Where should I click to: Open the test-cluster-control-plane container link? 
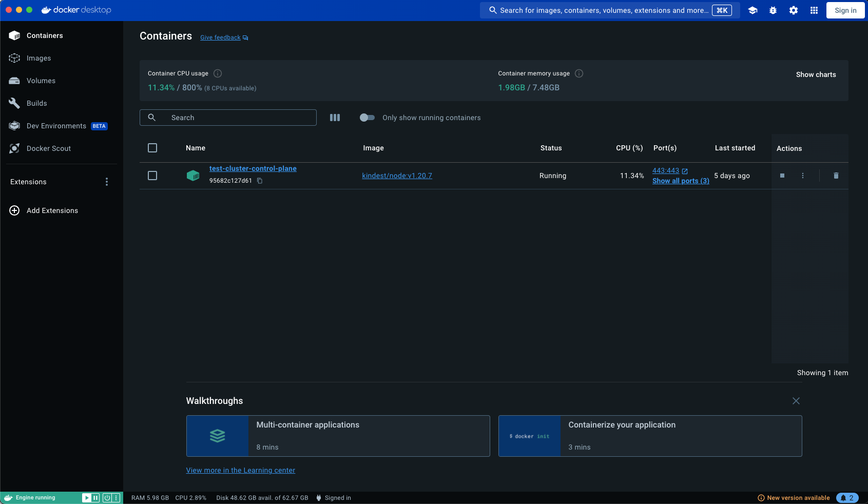tap(253, 168)
